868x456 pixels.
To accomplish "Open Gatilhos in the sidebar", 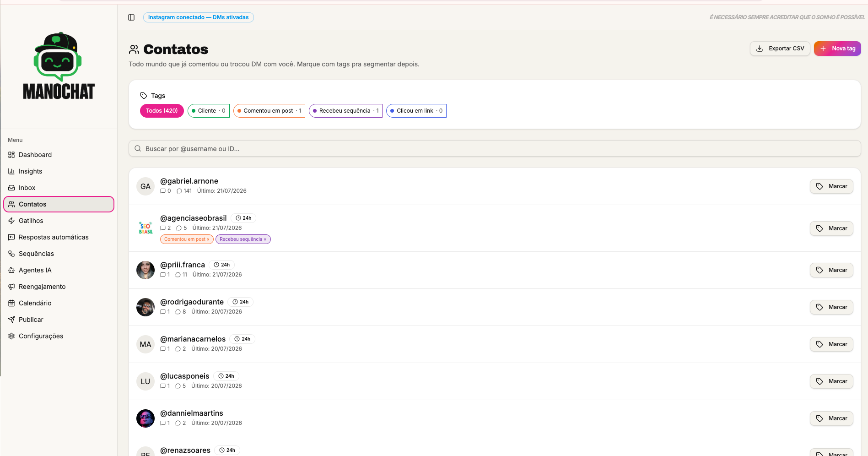I will (x=59, y=221).
